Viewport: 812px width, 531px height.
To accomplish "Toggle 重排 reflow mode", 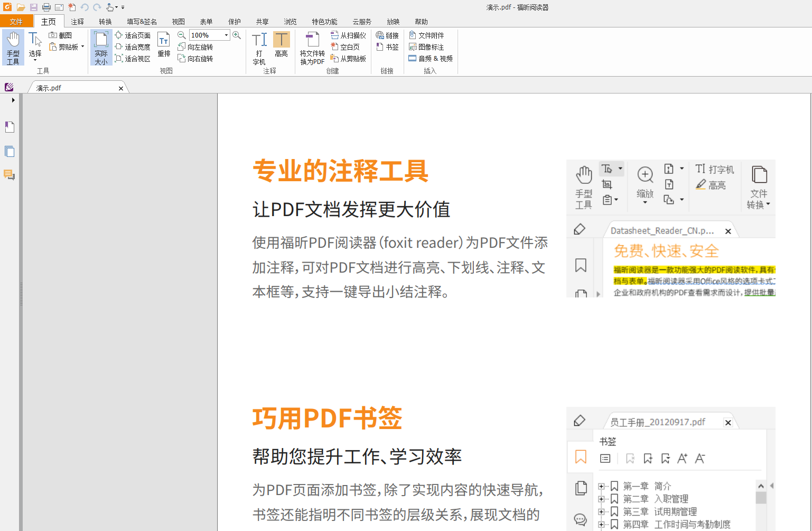I will tap(164, 46).
